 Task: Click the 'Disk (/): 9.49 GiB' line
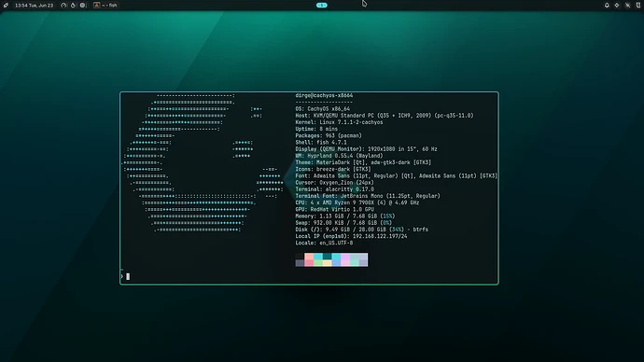point(362,230)
